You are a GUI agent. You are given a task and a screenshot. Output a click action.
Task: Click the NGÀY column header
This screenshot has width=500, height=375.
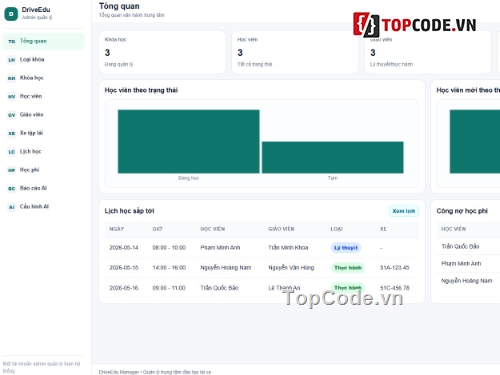pyautogui.click(x=117, y=229)
